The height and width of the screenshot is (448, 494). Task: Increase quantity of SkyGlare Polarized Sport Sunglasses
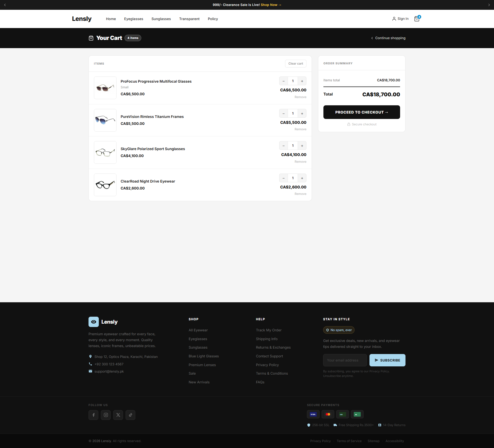point(302,145)
